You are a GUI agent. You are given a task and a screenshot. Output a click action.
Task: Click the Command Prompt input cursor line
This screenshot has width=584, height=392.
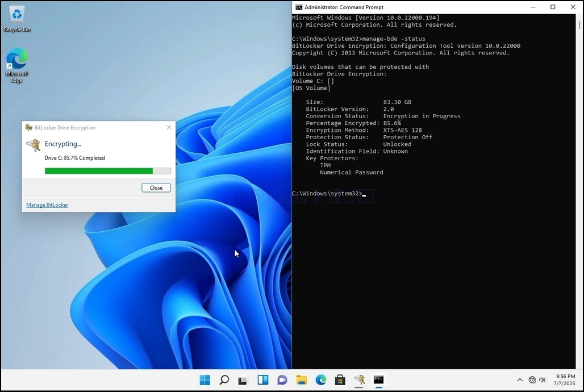pos(329,193)
